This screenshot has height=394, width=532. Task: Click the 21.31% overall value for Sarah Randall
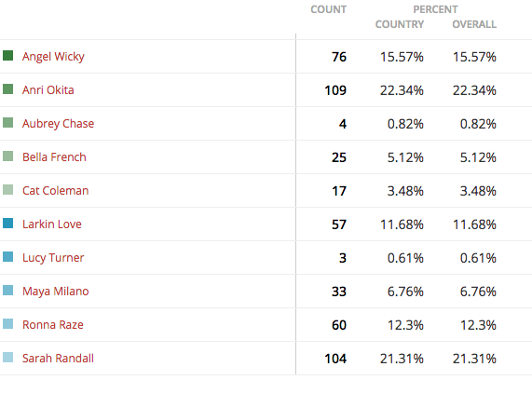click(474, 359)
